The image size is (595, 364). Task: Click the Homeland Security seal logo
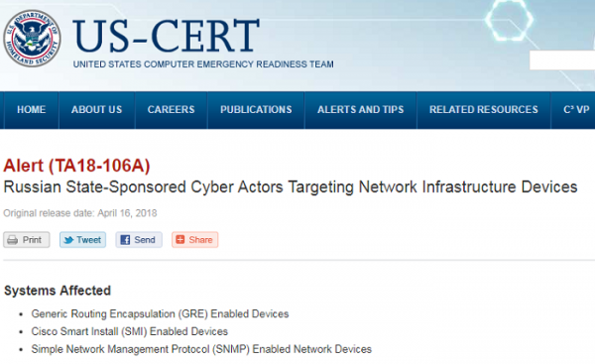(x=32, y=39)
